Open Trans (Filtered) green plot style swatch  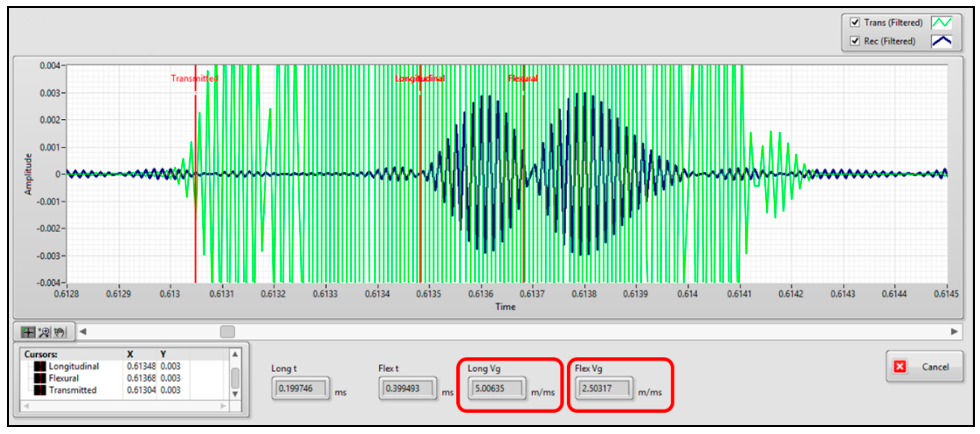(x=941, y=22)
